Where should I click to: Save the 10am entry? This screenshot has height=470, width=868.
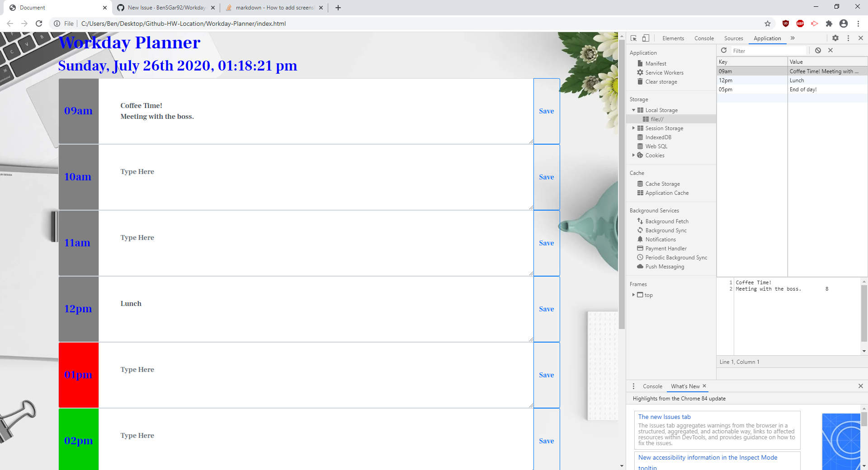pos(547,177)
